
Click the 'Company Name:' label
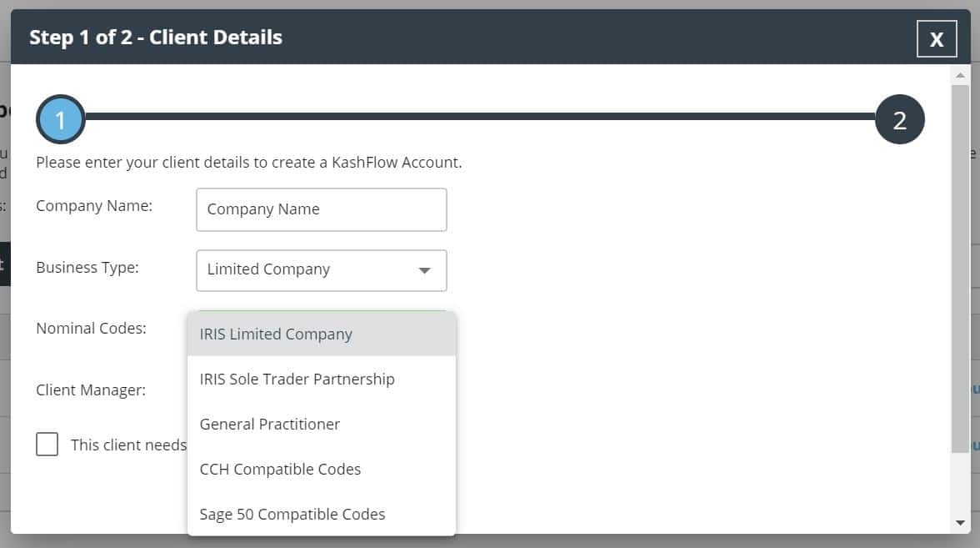coord(94,205)
